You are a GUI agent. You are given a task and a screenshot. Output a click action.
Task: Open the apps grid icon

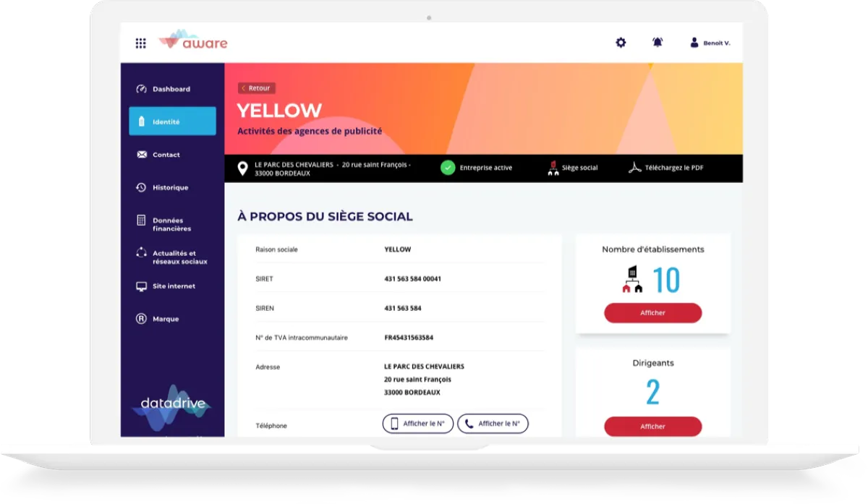pyautogui.click(x=141, y=43)
